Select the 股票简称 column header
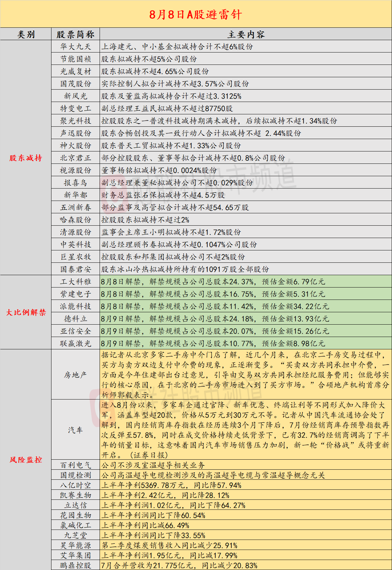 pos(76,34)
